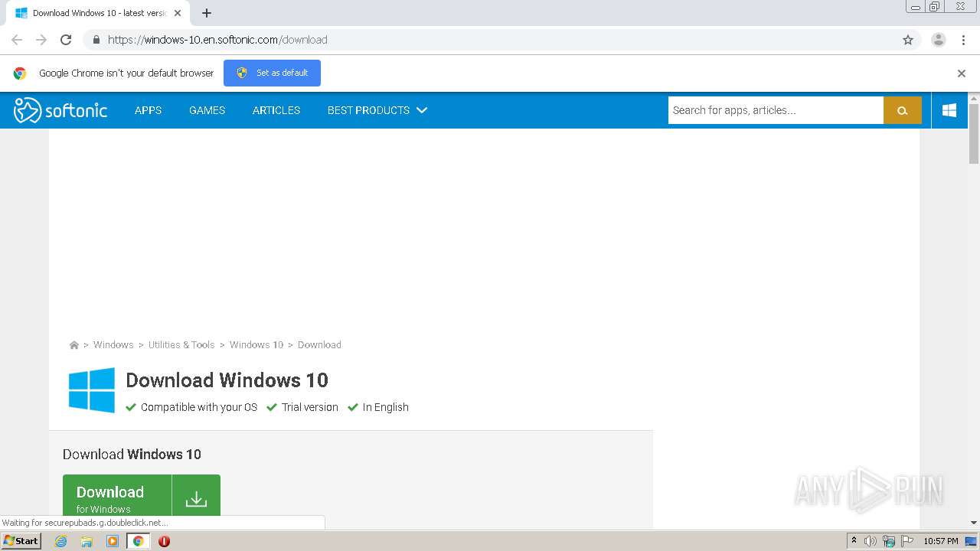Open File Explorer from the taskbar
Viewport: 980px width, 551px height.
click(x=87, y=541)
